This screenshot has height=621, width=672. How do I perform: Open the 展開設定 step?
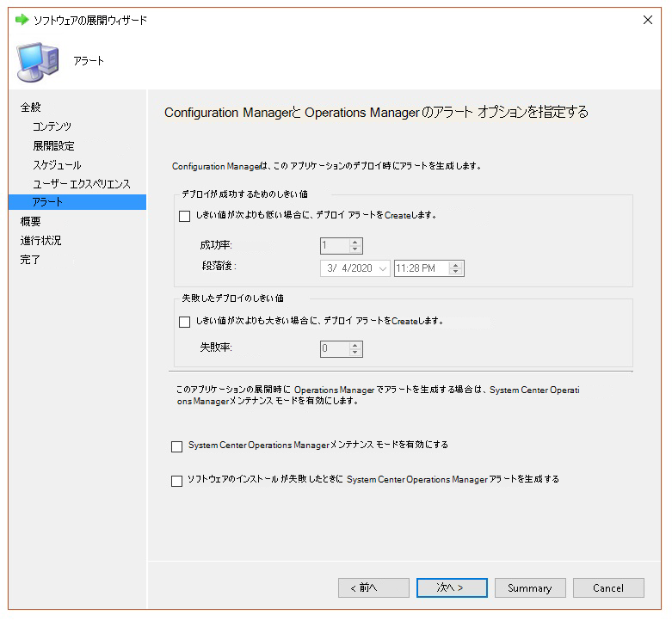click(x=53, y=145)
